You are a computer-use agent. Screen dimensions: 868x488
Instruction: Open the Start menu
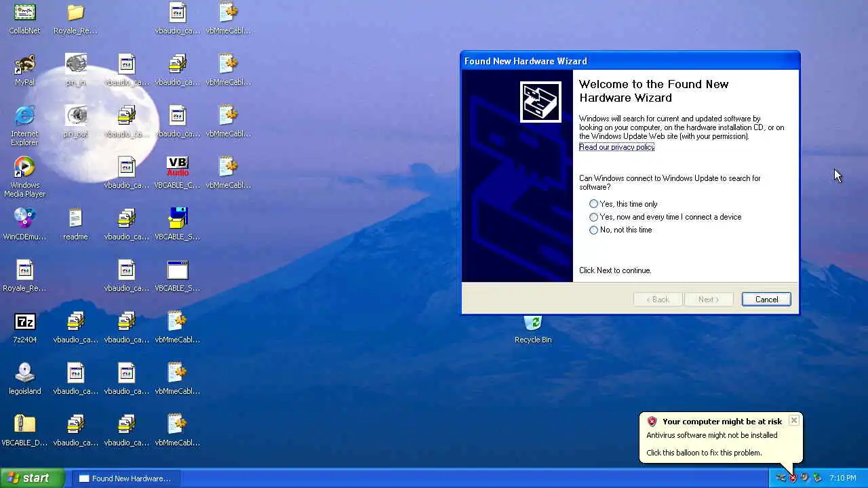tap(33, 478)
